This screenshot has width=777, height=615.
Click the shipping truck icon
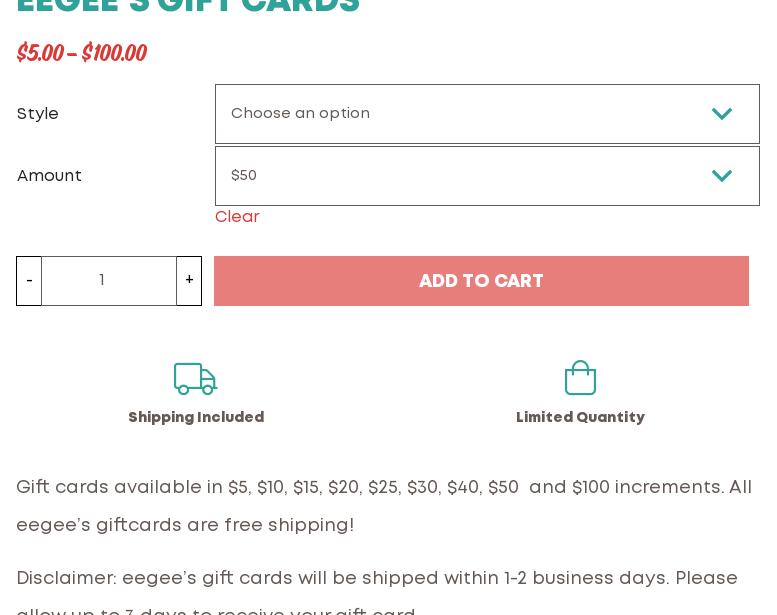click(195, 379)
